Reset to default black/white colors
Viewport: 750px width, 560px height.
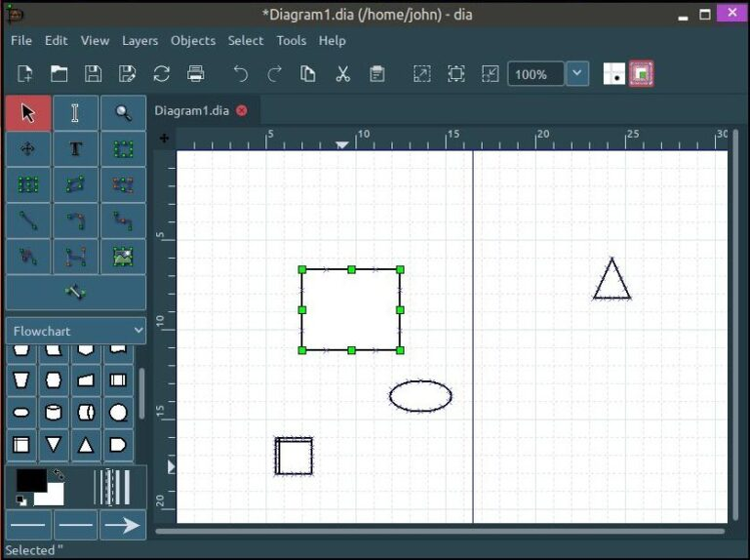(21, 500)
